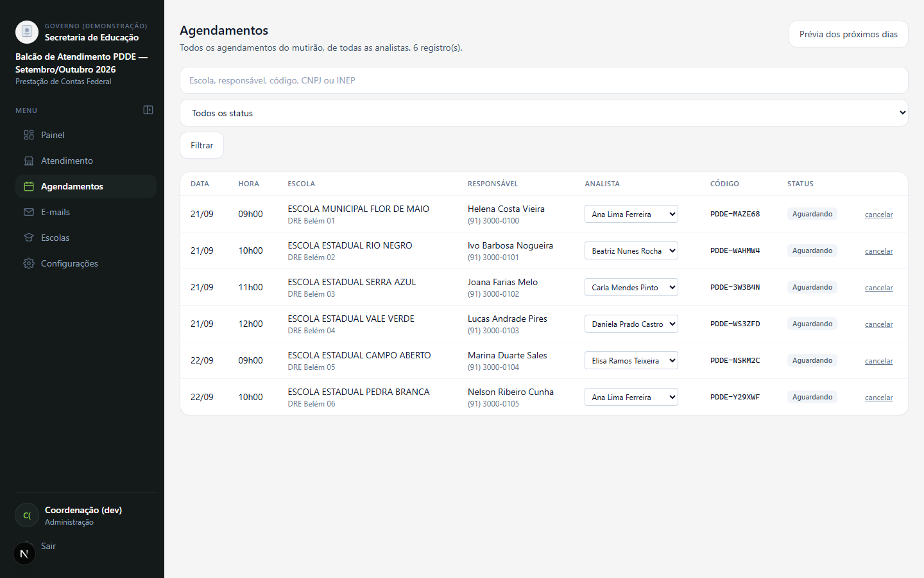Screen dimensions: 924x578
Task: Open Daniela Prado Castro analyst dropdown
Action: 631,324
